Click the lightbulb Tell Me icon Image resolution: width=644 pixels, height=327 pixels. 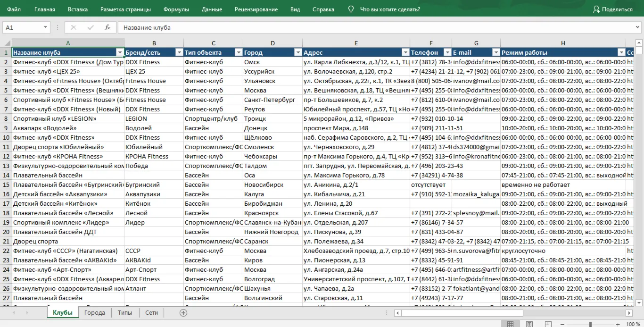(351, 9)
